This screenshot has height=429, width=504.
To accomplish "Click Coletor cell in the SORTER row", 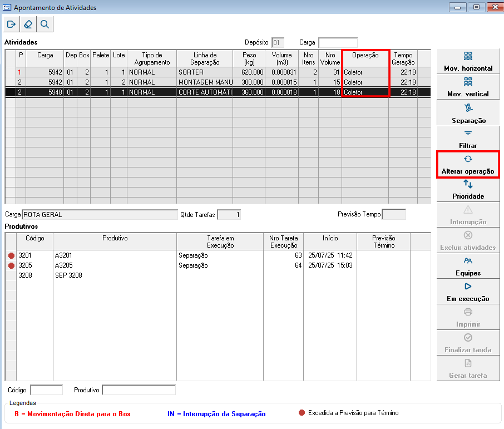I will point(365,72).
